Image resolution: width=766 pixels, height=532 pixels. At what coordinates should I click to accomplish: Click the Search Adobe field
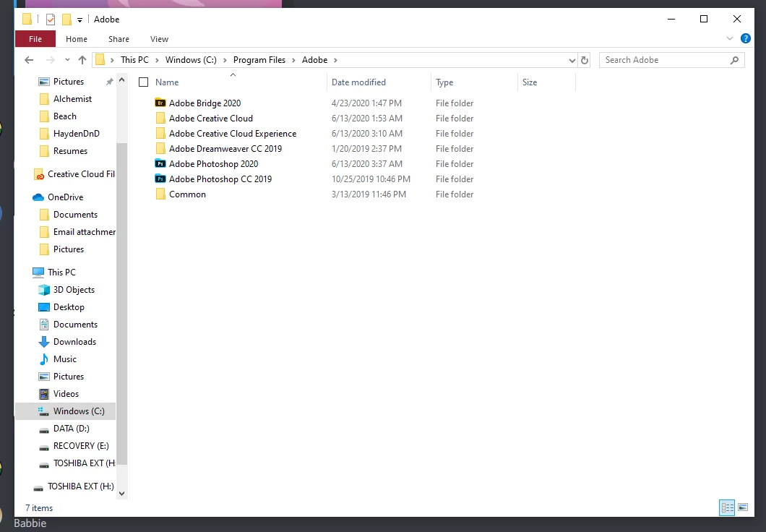(672, 60)
